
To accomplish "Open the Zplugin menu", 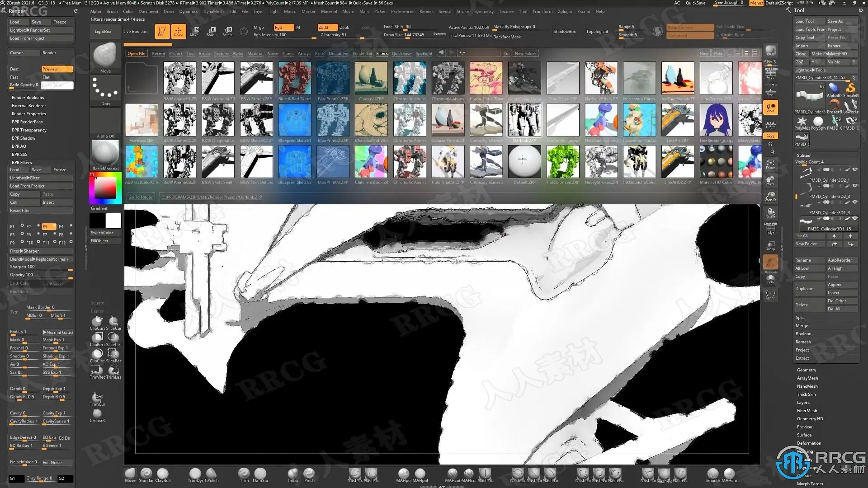I will pos(565,11).
